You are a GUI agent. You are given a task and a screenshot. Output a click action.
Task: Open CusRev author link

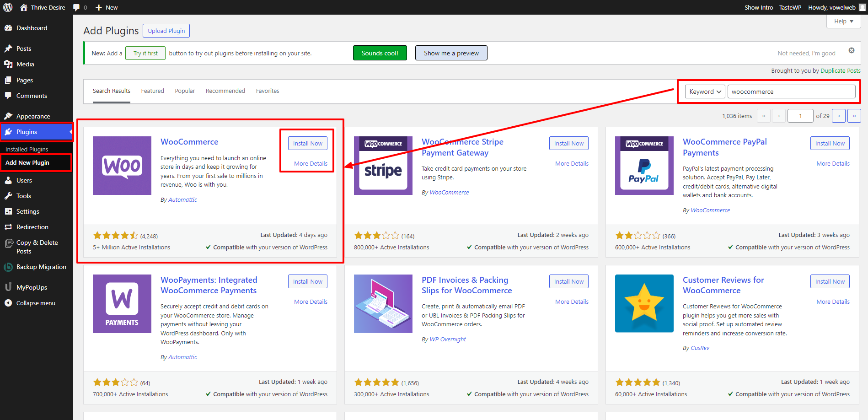pos(700,348)
